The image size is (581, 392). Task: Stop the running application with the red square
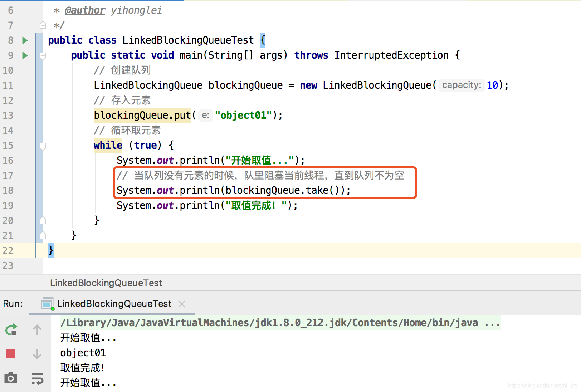pyautogui.click(x=11, y=353)
